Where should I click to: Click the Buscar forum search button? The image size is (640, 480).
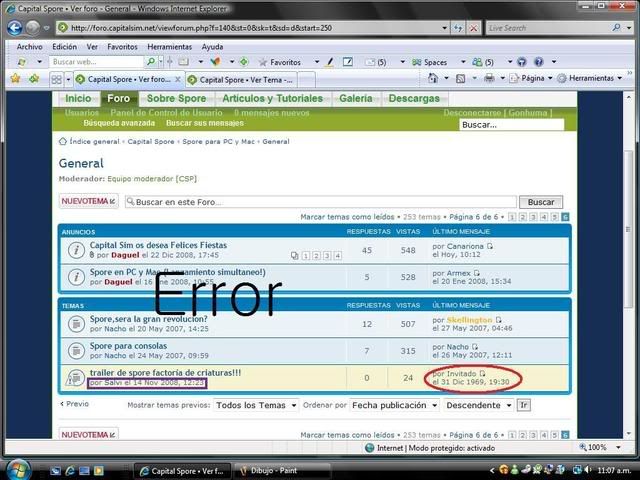pos(540,202)
